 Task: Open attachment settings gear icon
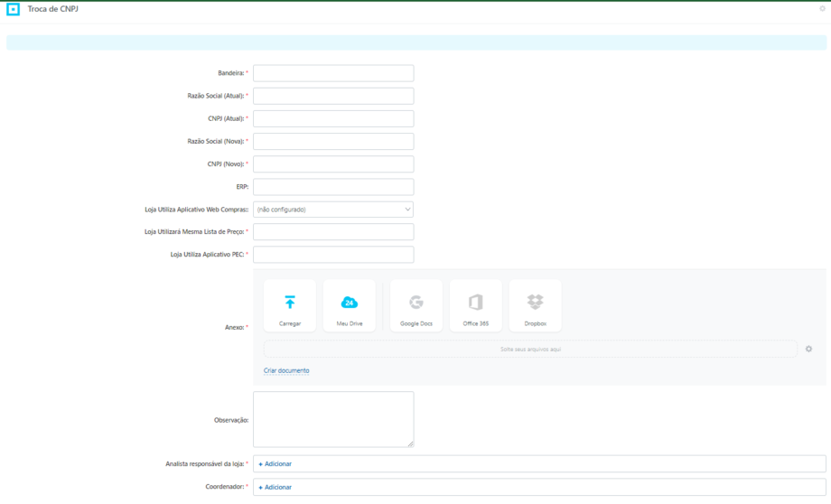tap(808, 349)
